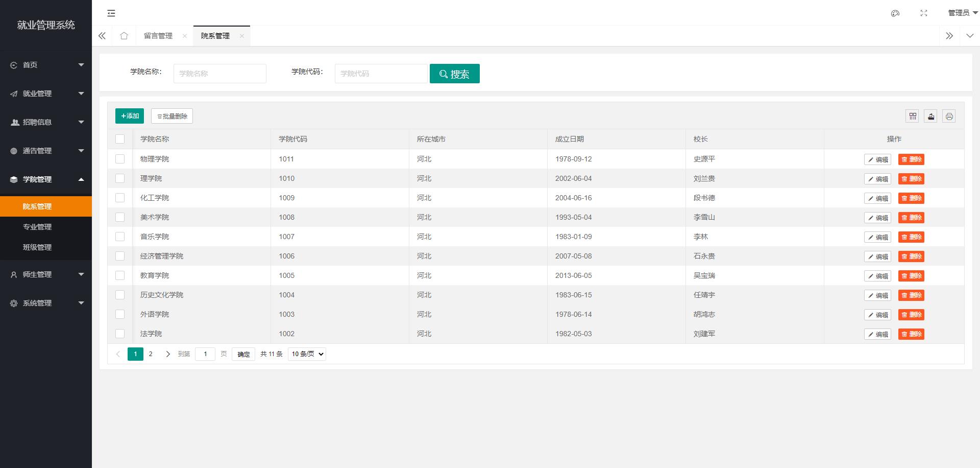
Task: Click the 确定 page jump button
Action: pyautogui.click(x=243, y=354)
